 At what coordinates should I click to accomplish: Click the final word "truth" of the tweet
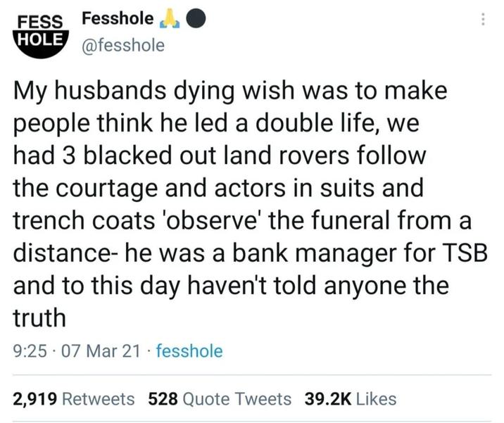pos(40,317)
